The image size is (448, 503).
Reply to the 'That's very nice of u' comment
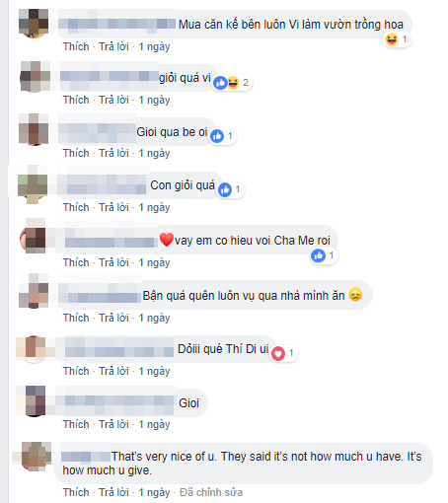tap(113, 492)
